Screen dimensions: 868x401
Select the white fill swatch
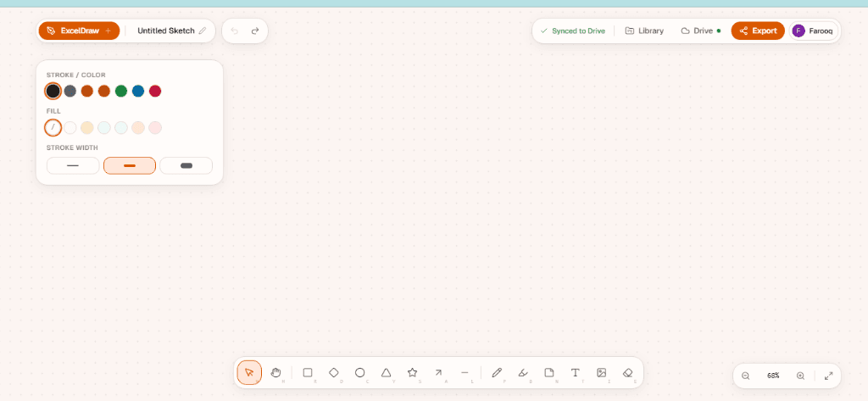coord(70,127)
